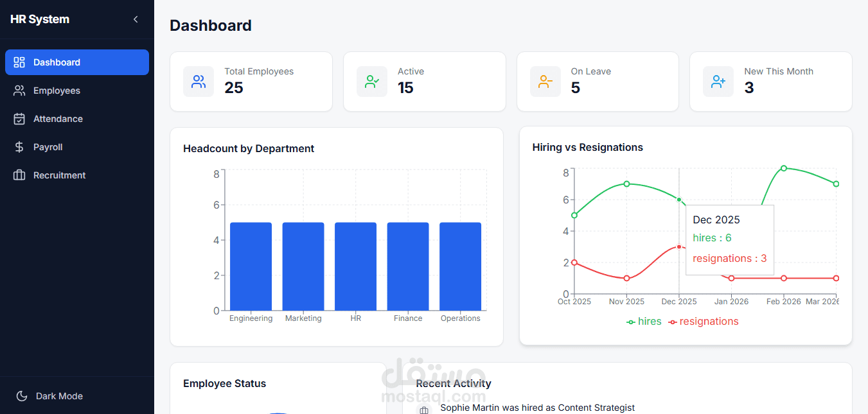Image resolution: width=868 pixels, height=414 pixels.
Task: Click the New This Month user-plus icon
Action: tap(718, 82)
